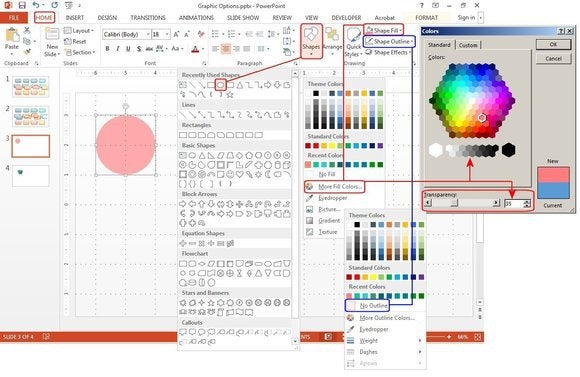580x377 pixels.
Task: Select the Oval in Recently Used Shapes
Action: point(220,85)
